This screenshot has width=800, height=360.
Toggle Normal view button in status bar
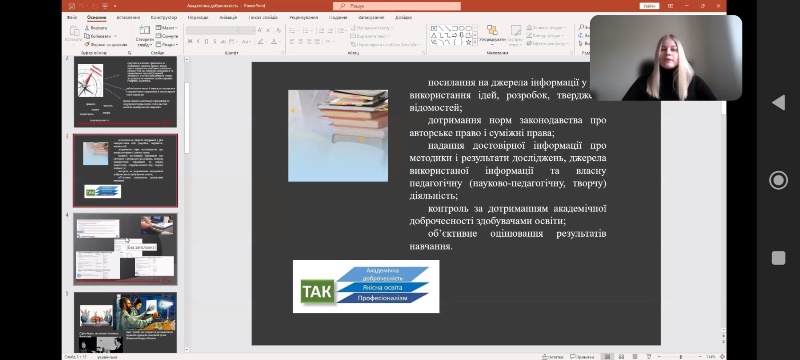coord(607,356)
